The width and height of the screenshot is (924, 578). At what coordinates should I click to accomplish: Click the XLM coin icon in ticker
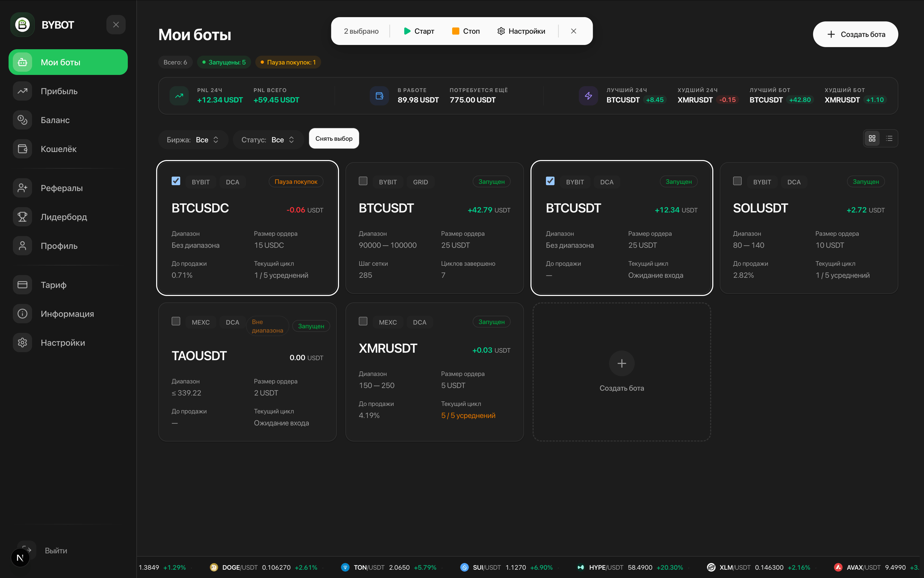pos(711,567)
